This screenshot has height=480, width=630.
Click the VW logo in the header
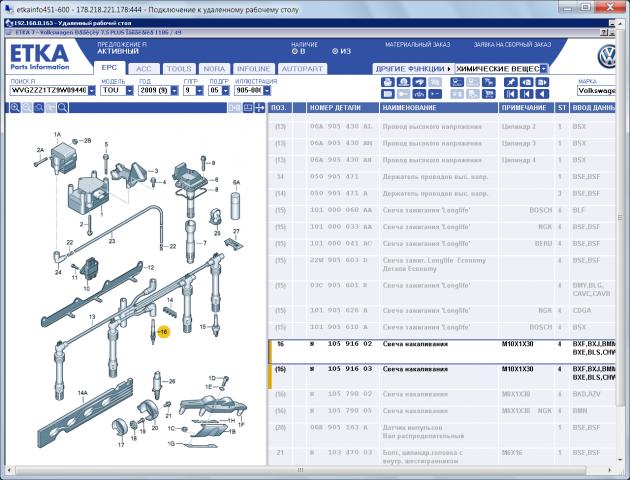pos(606,57)
